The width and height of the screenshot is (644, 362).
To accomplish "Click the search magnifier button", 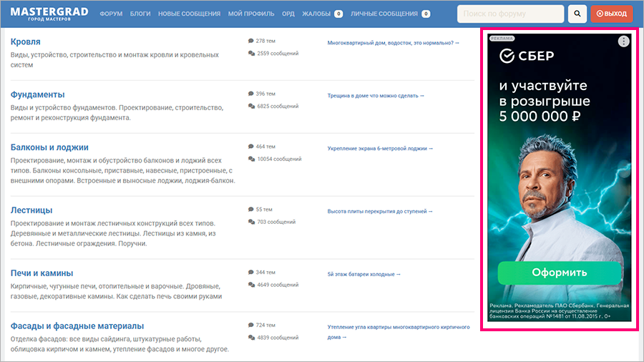I will (x=577, y=14).
